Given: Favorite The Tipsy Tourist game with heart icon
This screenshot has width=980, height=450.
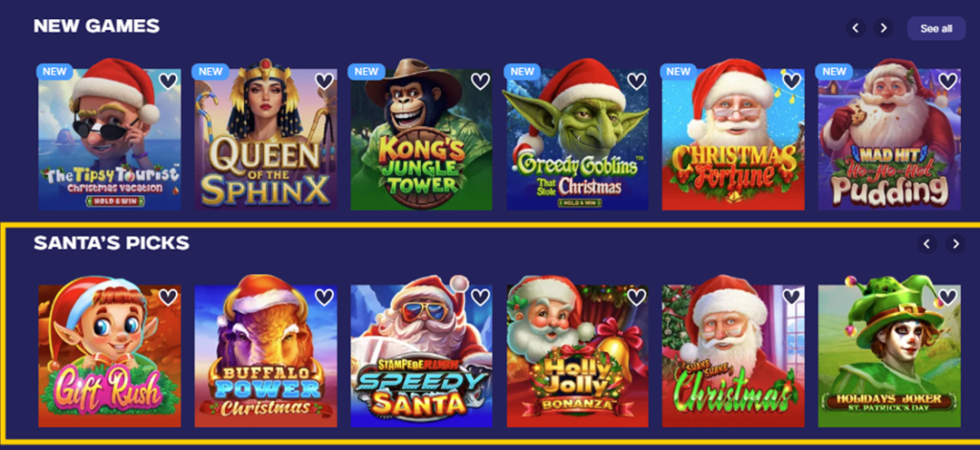Looking at the screenshot, I should [167, 81].
